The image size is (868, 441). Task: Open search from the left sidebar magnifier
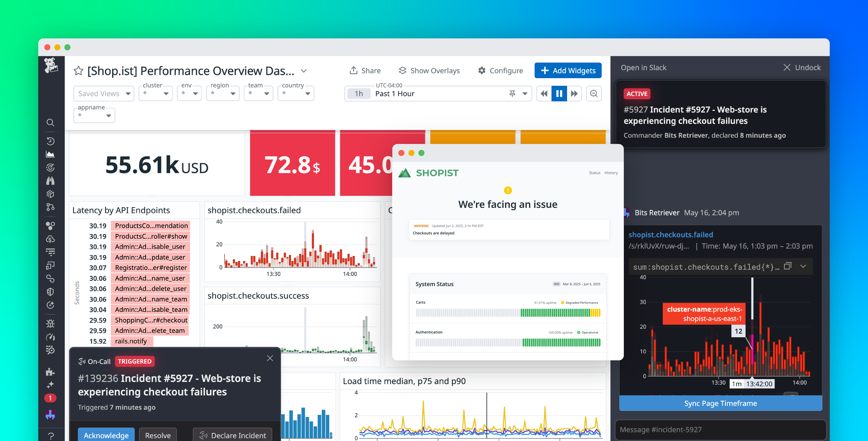[50, 122]
